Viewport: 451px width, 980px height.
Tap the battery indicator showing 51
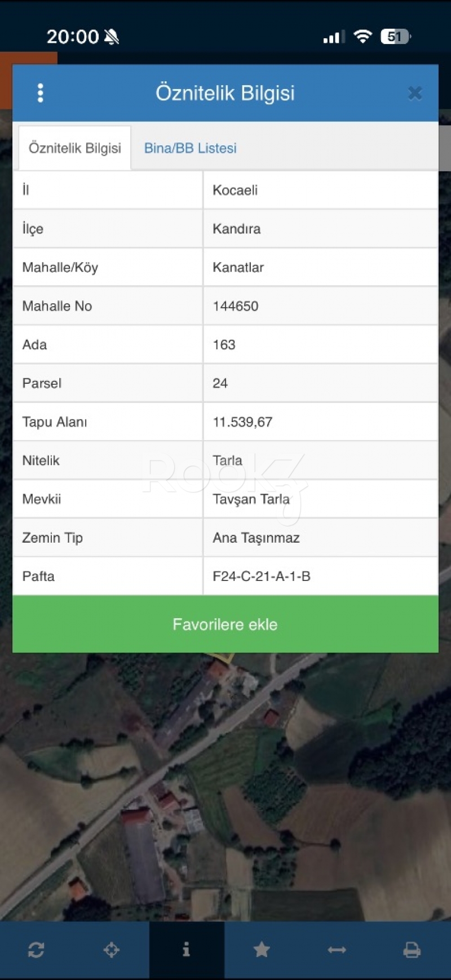pos(395,37)
